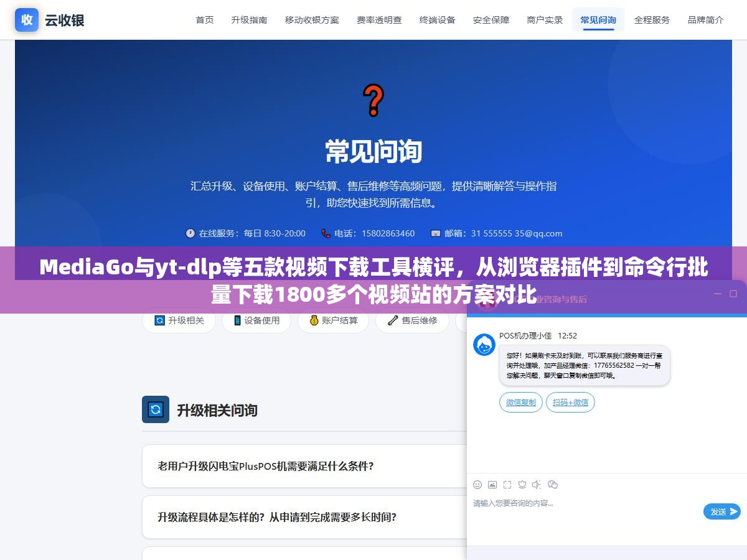The width and height of the screenshot is (747, 560).
Task: Select the 账户结算 category pill
Action: (x=334, y=320)
